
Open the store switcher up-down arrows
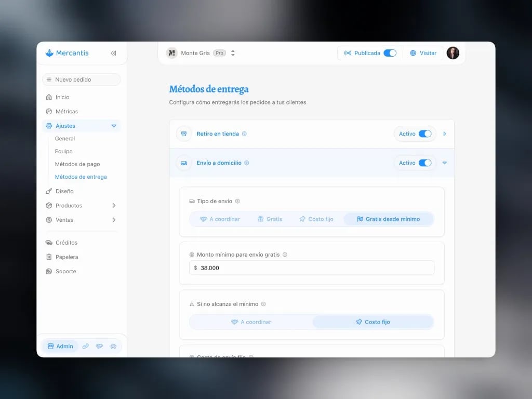pos(233,53)
